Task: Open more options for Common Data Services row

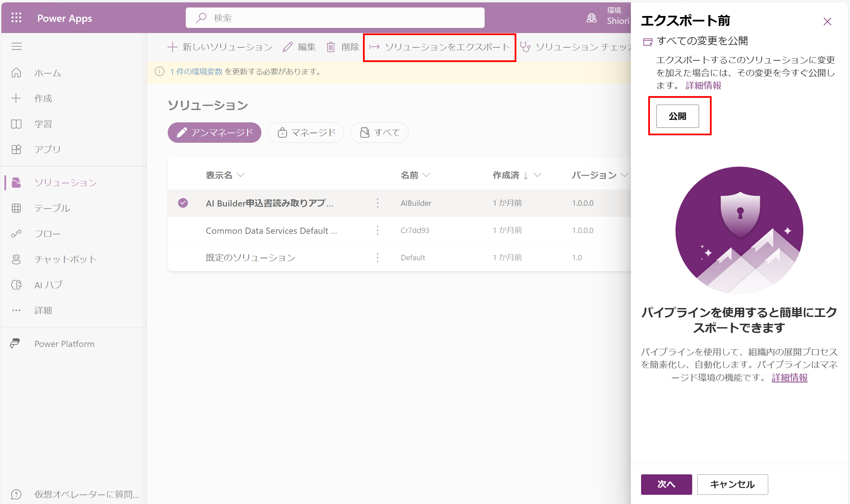Action: pos(377,230)
